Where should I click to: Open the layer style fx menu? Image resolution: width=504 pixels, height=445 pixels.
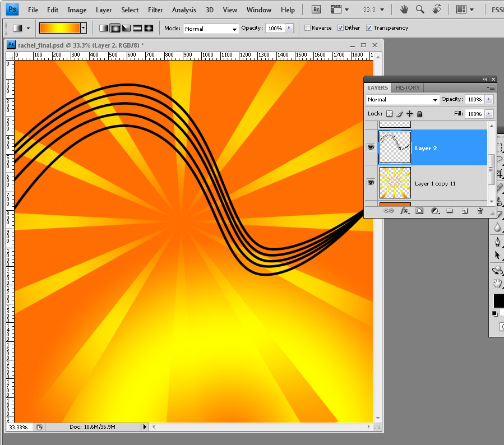pos(405,211)
